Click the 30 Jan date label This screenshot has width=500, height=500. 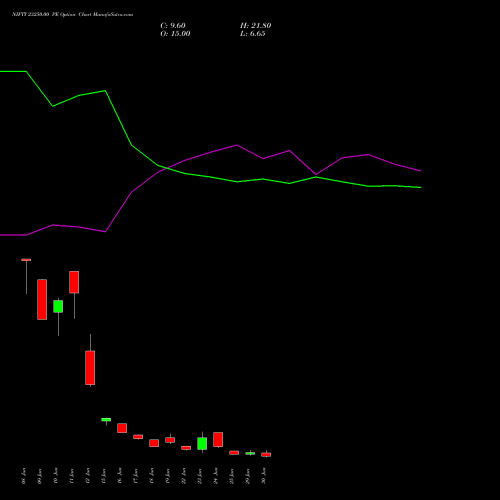(x=264, y=476)
